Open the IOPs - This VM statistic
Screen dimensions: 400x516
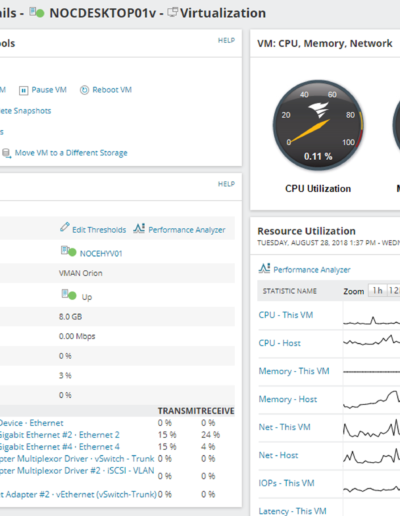tap(286, 483)
